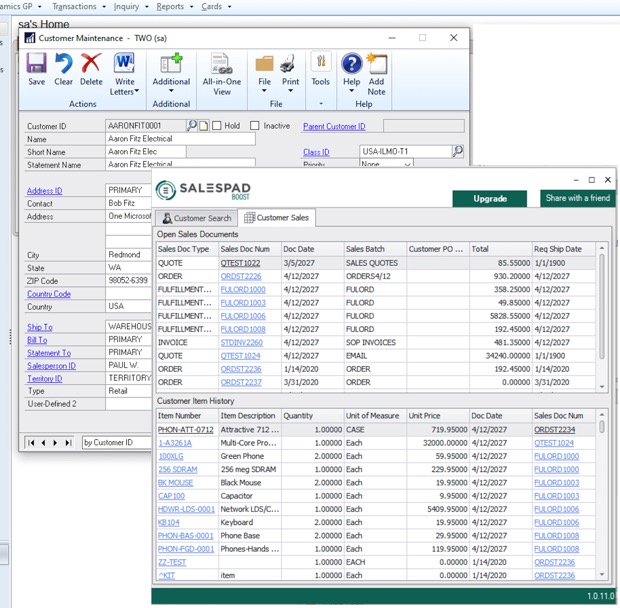Click the note icon beside Customer ID
Screen dimensions: 620x608
[x=203, y=126]
